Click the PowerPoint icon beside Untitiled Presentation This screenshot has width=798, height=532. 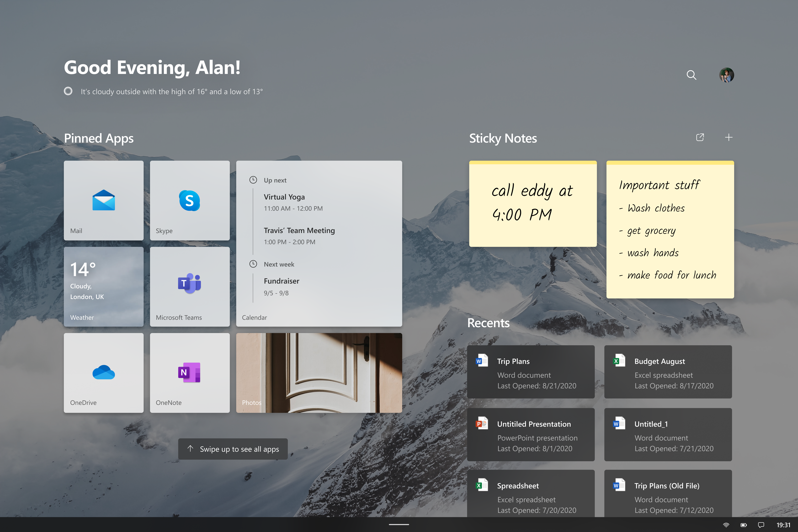[482, 423]
